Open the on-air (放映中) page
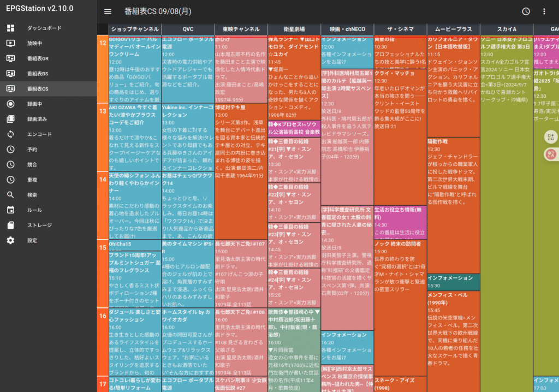 coord(35,43)
